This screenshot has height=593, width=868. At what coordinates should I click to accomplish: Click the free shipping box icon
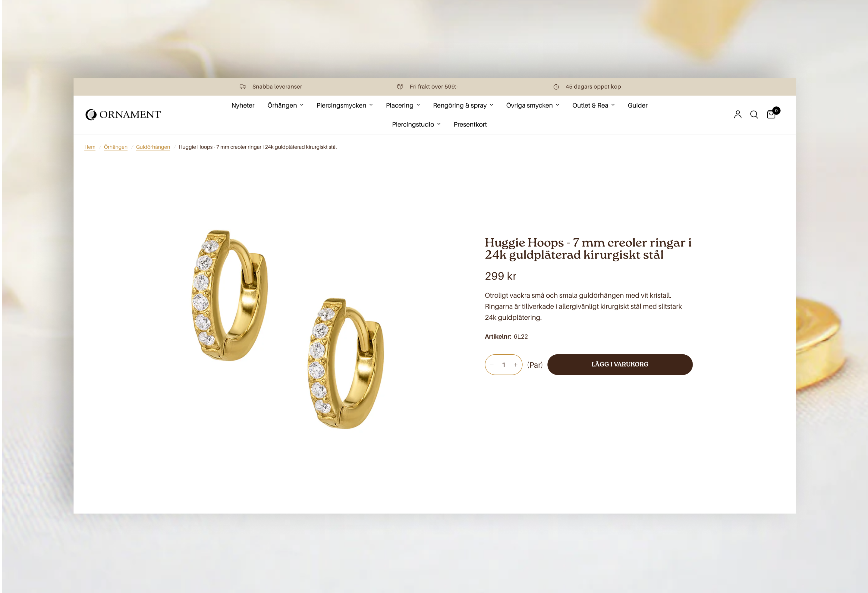click(400, 87)
